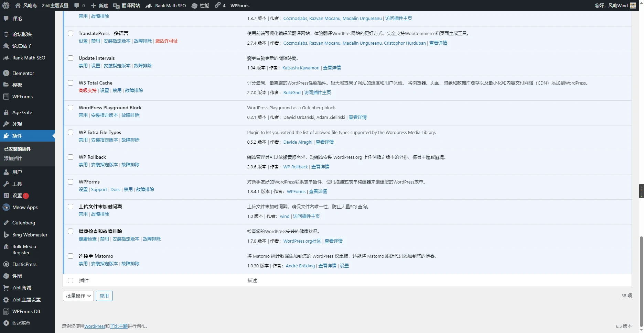Click the Meow Apps icon in sidebar
This screenshot has width=644, height=333.
[6, 207]
